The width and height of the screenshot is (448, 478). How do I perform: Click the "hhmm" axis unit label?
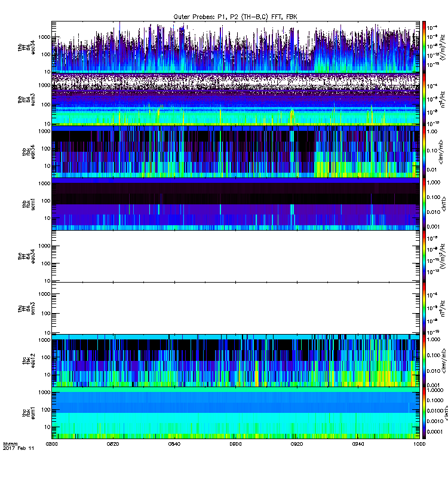(10, 444)
